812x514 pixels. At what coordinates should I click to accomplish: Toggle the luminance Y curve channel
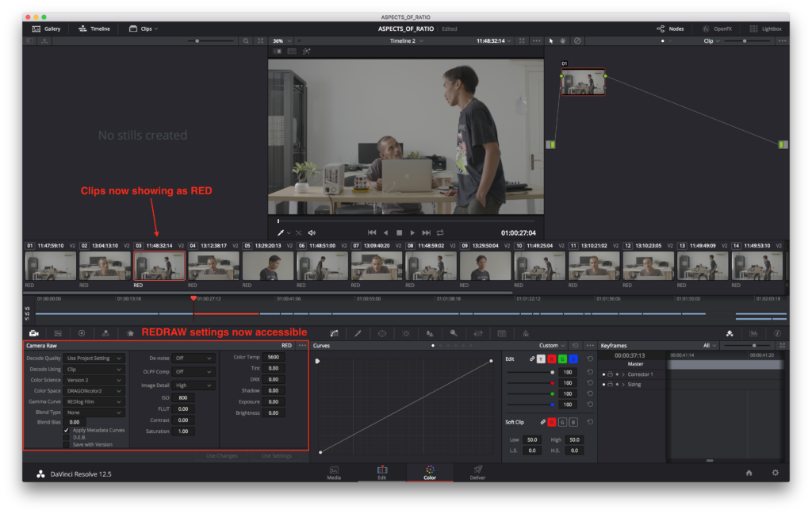[x=541, y=359]
